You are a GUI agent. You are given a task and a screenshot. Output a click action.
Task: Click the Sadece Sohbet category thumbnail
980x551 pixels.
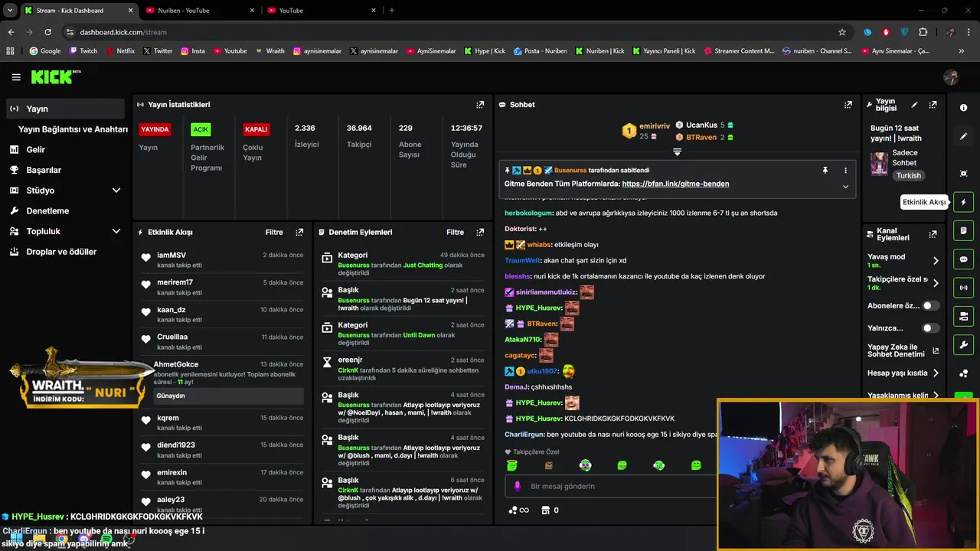tap(879, 163)
